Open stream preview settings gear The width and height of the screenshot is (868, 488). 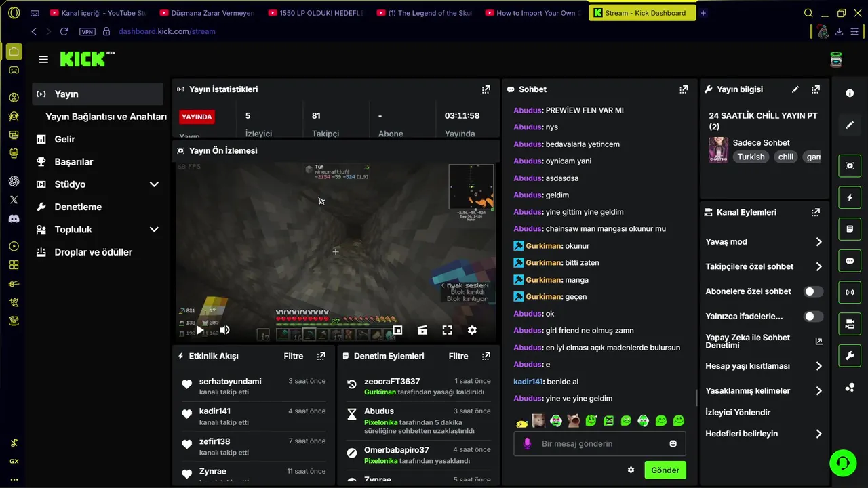(x=472, y=330)
